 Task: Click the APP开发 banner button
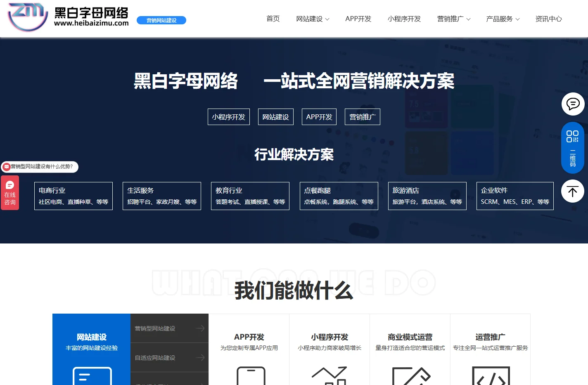tap(319, 117)
